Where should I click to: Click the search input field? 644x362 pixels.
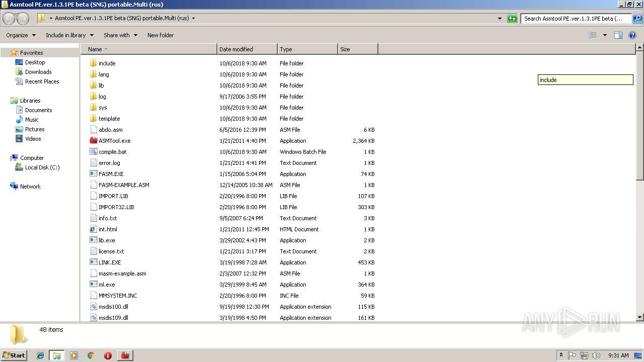tap(576, 19)
